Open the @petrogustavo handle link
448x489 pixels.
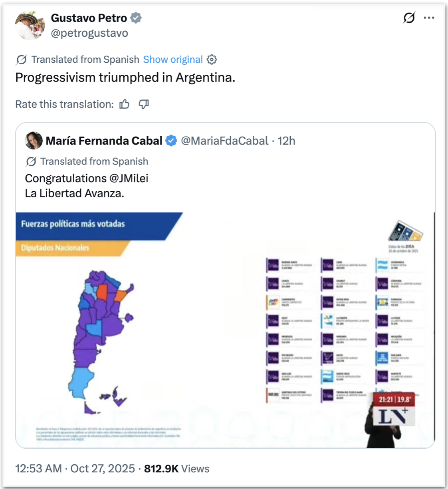tap(89, 33)
